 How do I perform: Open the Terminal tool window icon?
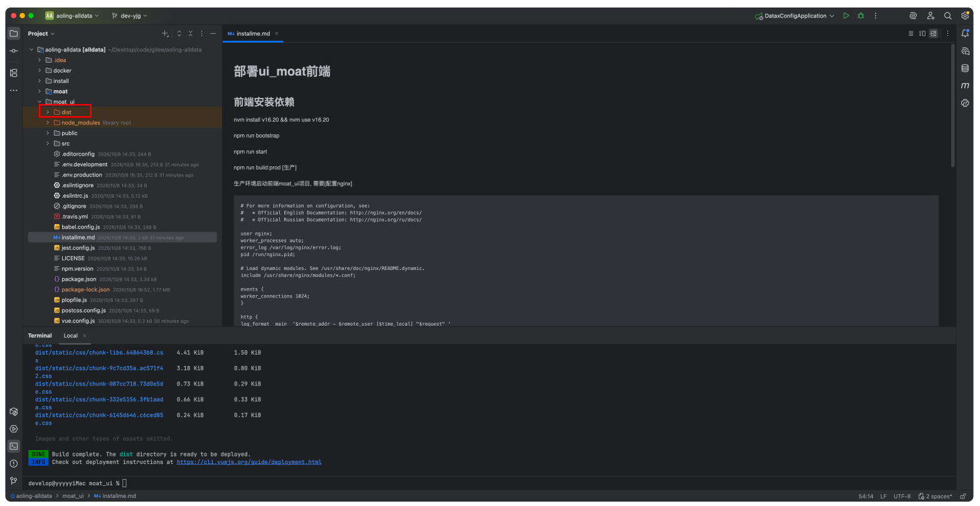(x=13, y=446)
